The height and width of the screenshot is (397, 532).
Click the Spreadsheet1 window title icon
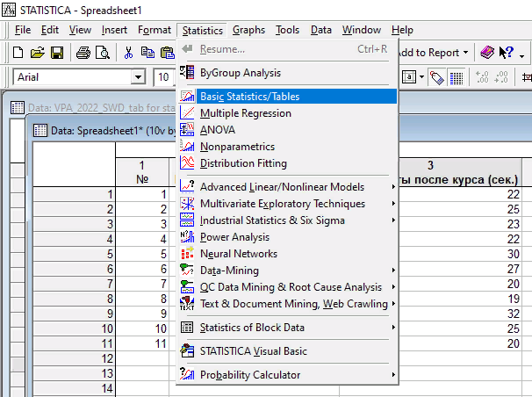click(x=40, y=130)
